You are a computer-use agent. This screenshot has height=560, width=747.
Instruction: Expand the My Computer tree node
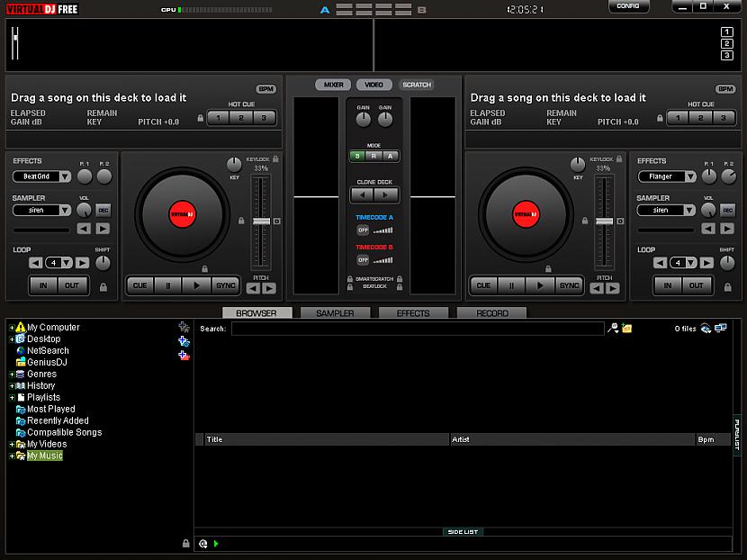click(x=12, y=328)
